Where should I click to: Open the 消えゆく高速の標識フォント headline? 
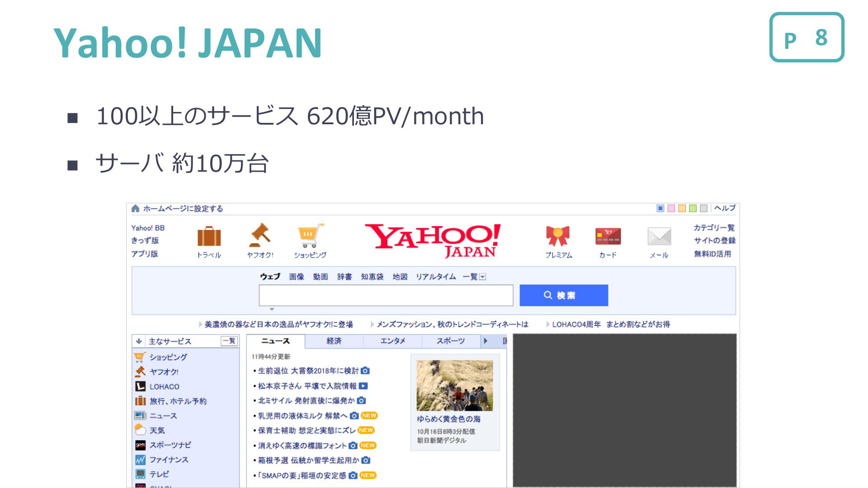click(x=302, y=446)
